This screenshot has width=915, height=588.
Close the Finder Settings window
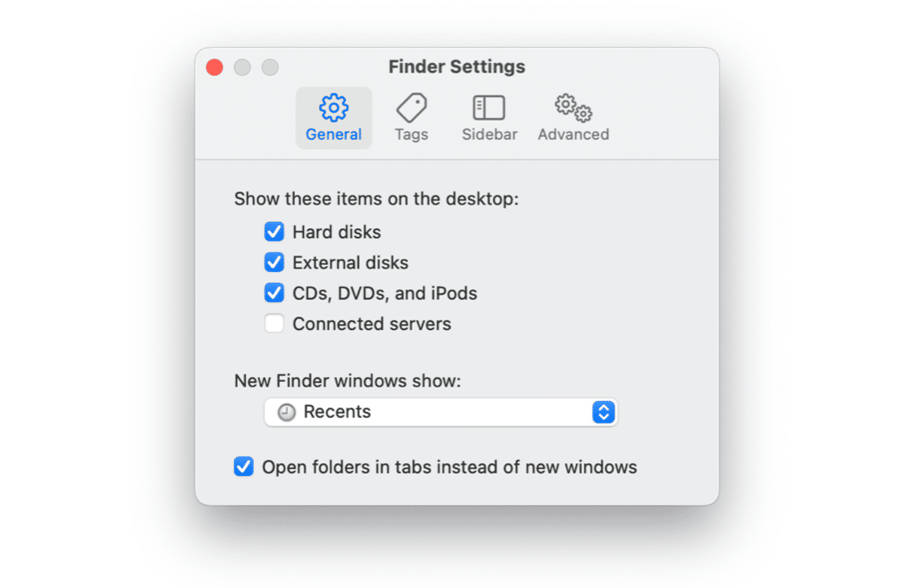[x=214, y=67]
